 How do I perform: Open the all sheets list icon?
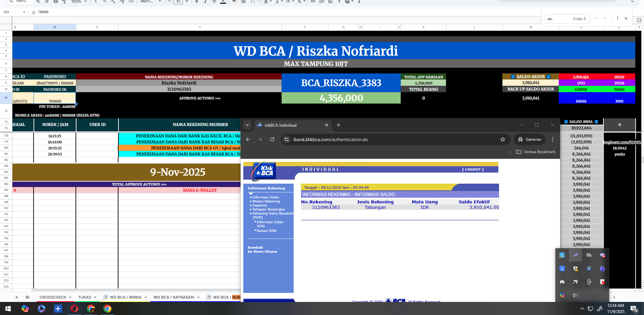pyautogui.click(x=28, y=297)
